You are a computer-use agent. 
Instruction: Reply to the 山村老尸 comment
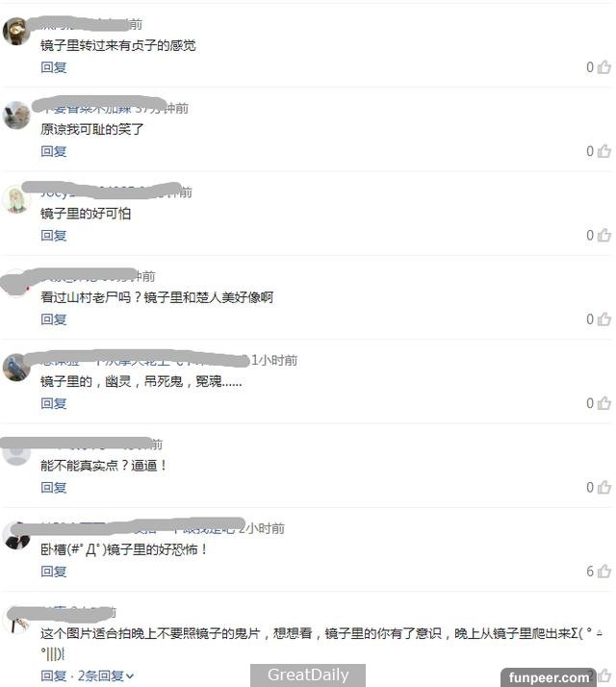(x=54, y=319)
